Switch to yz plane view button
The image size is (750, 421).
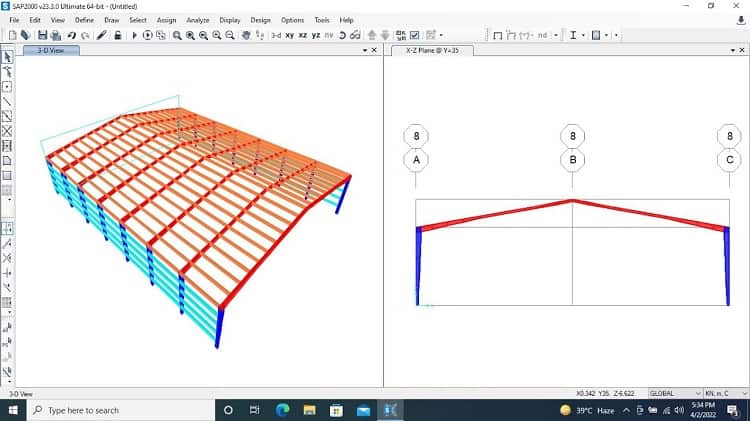click(x=316, y=35)
